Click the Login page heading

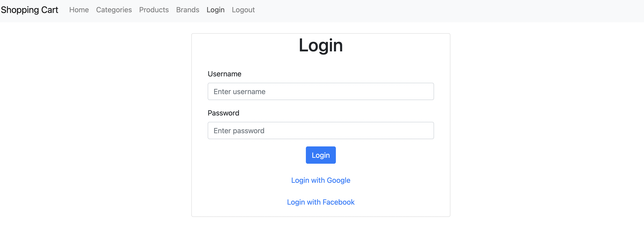tap(321, 45)
